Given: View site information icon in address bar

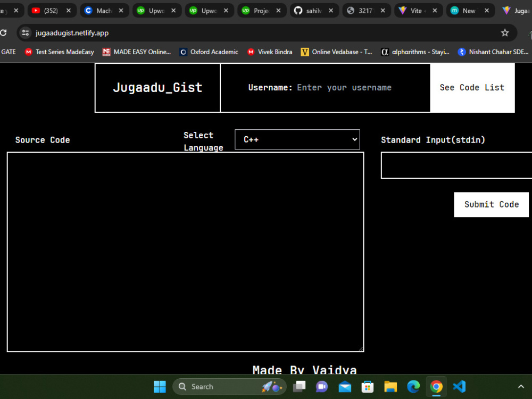Looking at the screenshot, I should tap(26, 33).
